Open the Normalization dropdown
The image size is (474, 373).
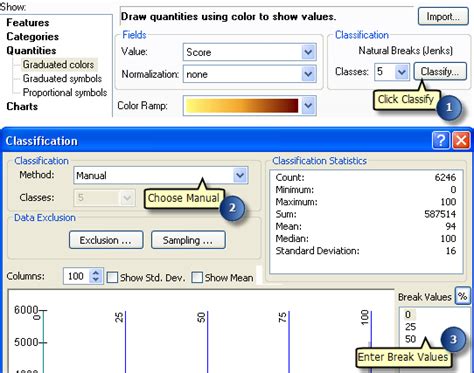coord(309,74)
